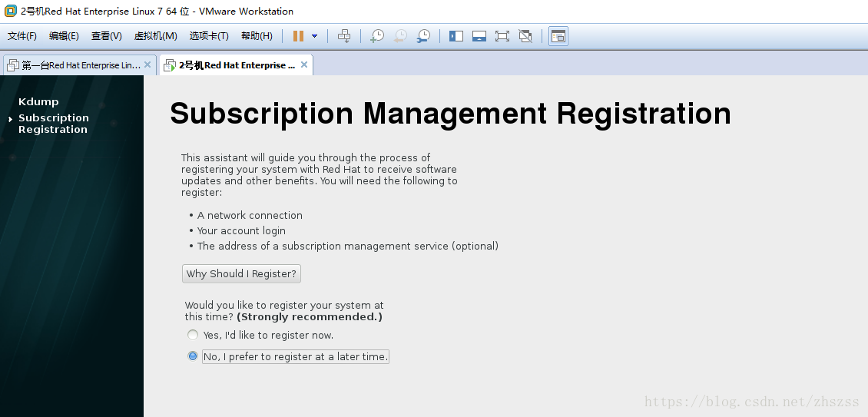The height and width of the screenshot is (417, 868).
Task: Open the 编辑(E) menu
Action: point(65,36)
